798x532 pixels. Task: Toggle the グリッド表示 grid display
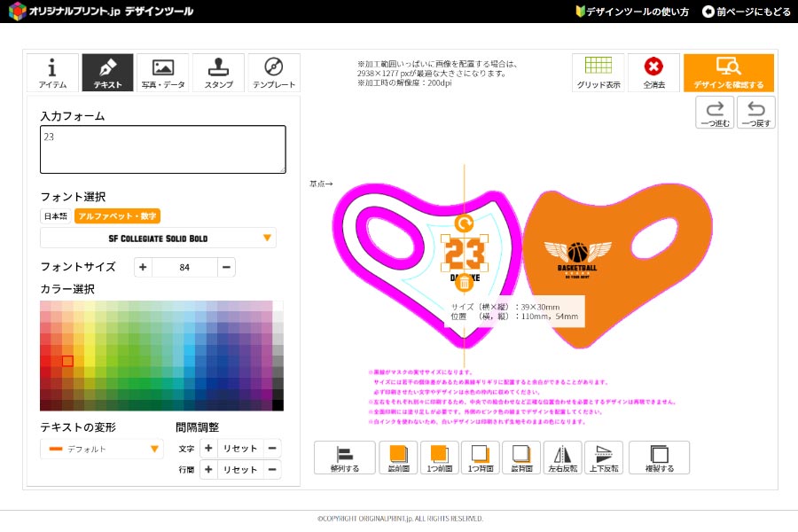tap(598, 73)
